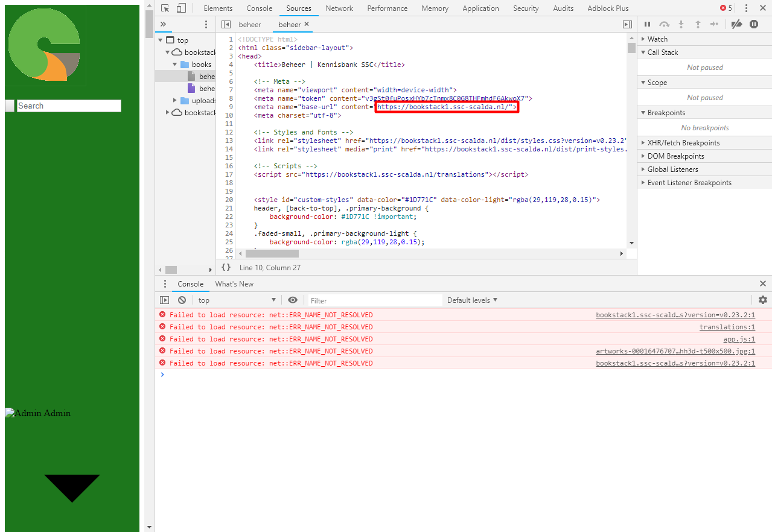
Task: Click the pause on exceptions icon
Action: 753,24
